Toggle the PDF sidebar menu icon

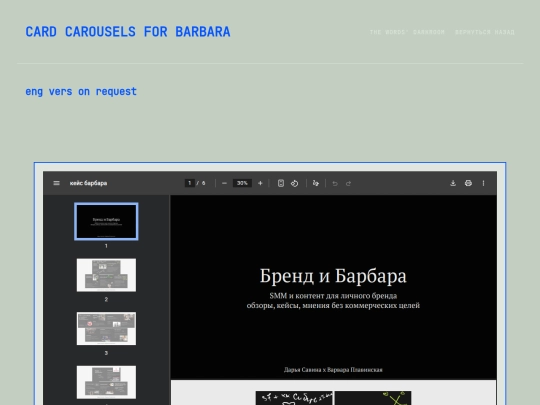click(56, 183)
